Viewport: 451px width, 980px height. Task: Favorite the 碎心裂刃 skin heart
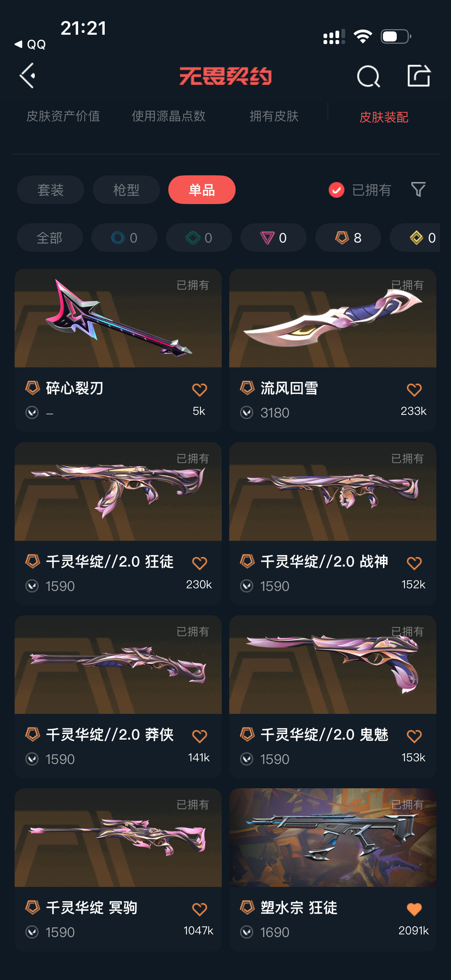point(200,389)
